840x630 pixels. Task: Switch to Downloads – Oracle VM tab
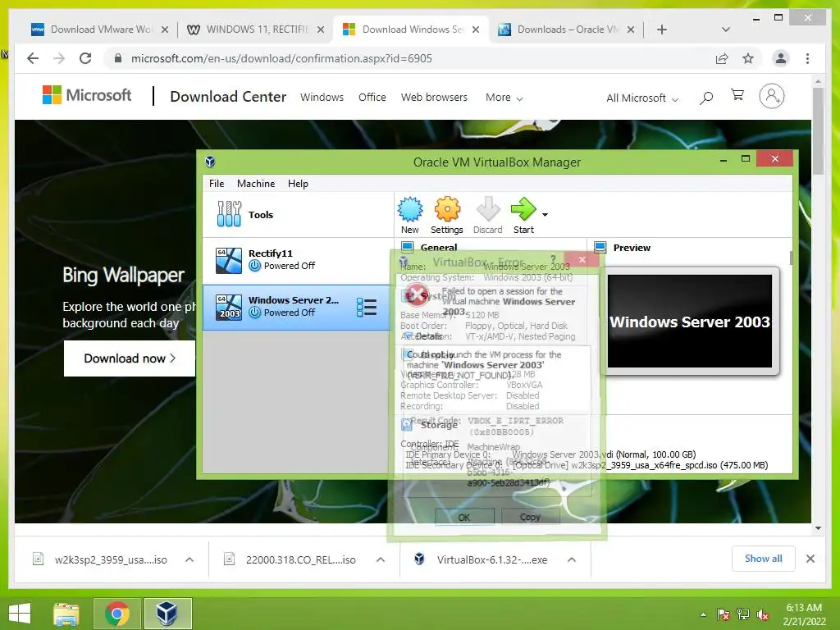pyautogui.click(x=567, y=30)
